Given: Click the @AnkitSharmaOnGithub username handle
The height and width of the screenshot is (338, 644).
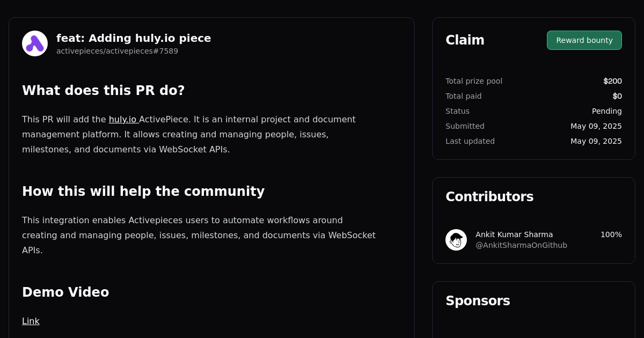Looking at the screenshot, I should (x=521, y=245).
